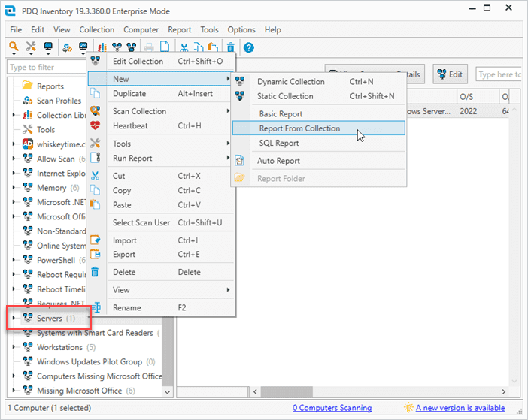Expand the Workstations collection node

click(x=14, y=347)
